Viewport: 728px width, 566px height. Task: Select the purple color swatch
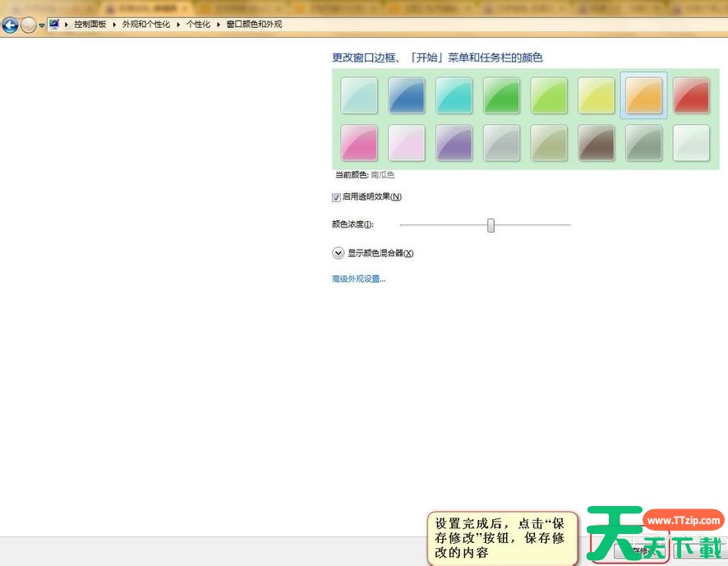(x=454, y=143)
